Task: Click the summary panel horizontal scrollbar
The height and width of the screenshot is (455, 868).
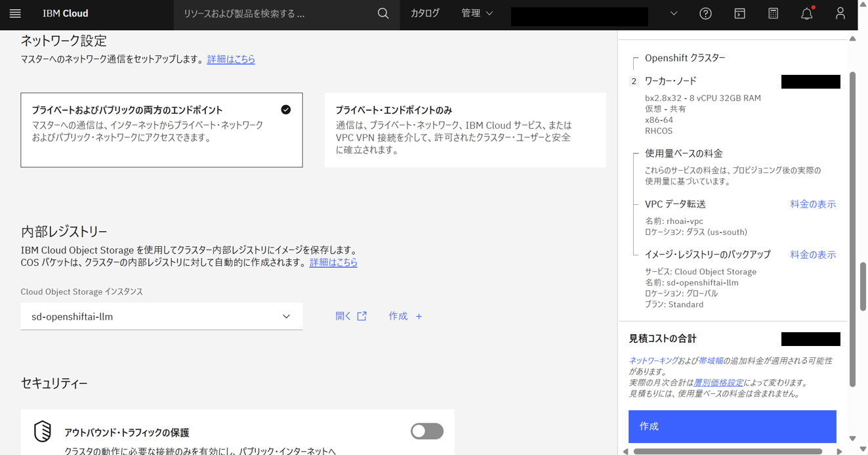Action: click(728, 452)
